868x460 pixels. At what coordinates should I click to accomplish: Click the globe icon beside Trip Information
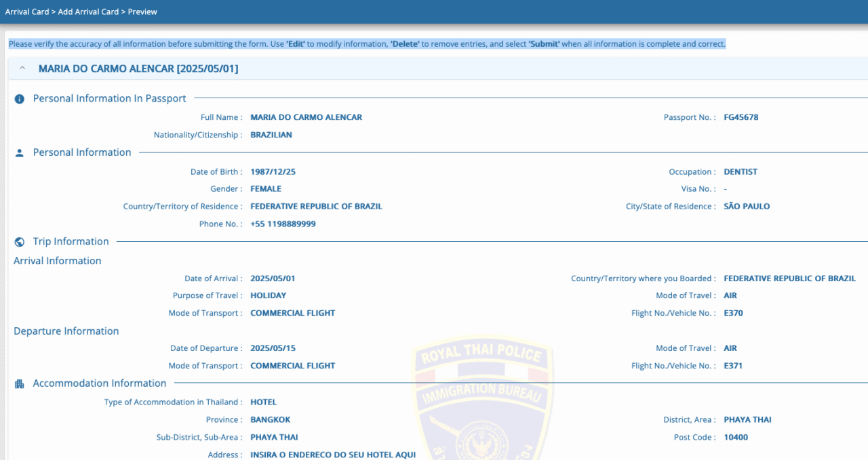pos(20,242)
